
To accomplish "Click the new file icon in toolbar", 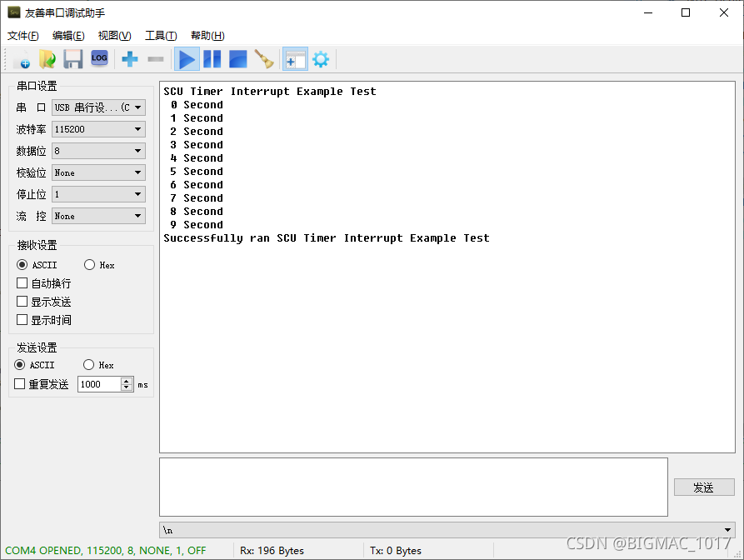I will [x=22, y=59].
